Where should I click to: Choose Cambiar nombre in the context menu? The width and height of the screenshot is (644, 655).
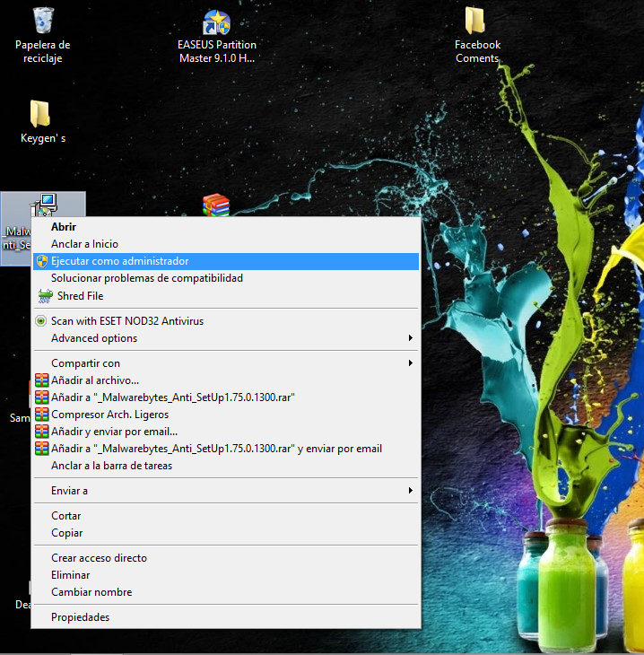(226, 592)
